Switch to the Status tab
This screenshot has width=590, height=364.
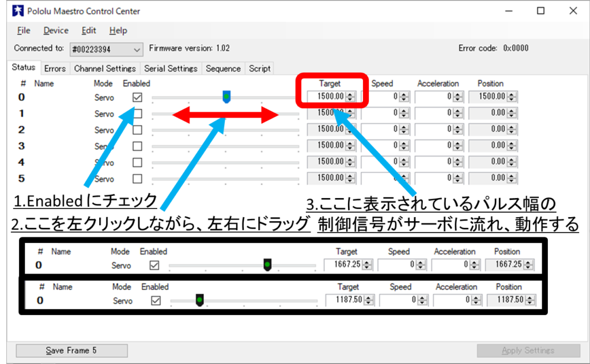coord(23,68)
